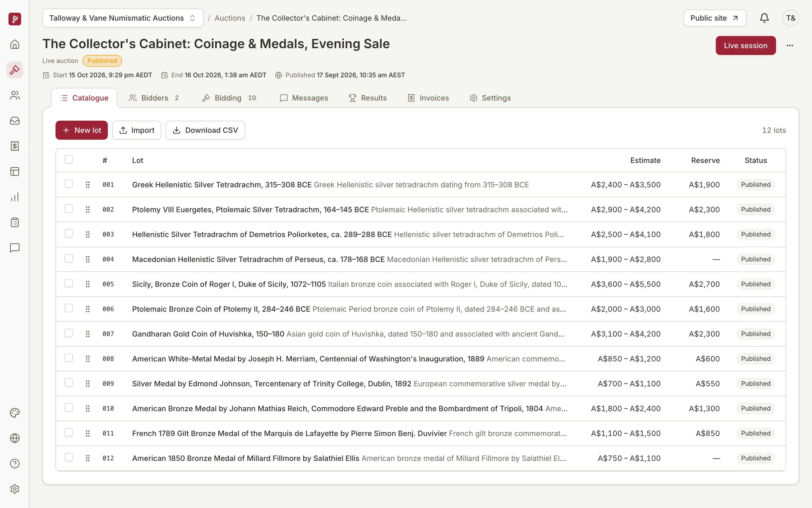Switch to the Catalogue tab
The width and height of the screenshot is (812, 508).
pos(84,98)
